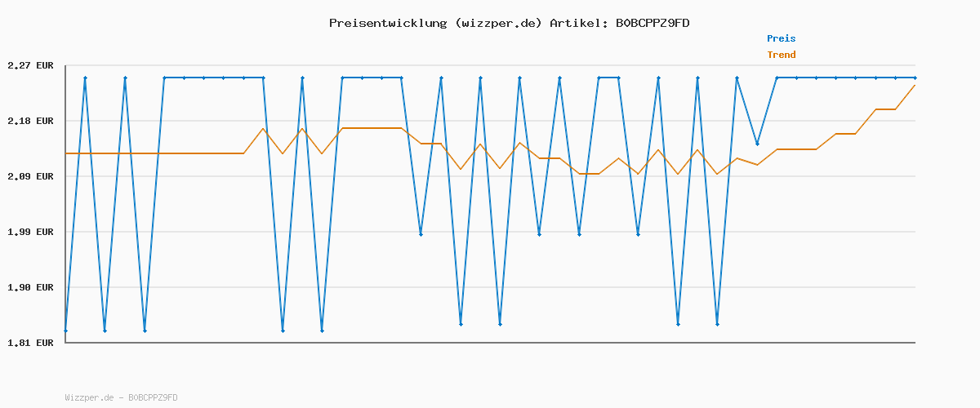Viewport: 980px width, 408px height.
Task: Click the last blue price point at right edge
Action: (915, 78)
